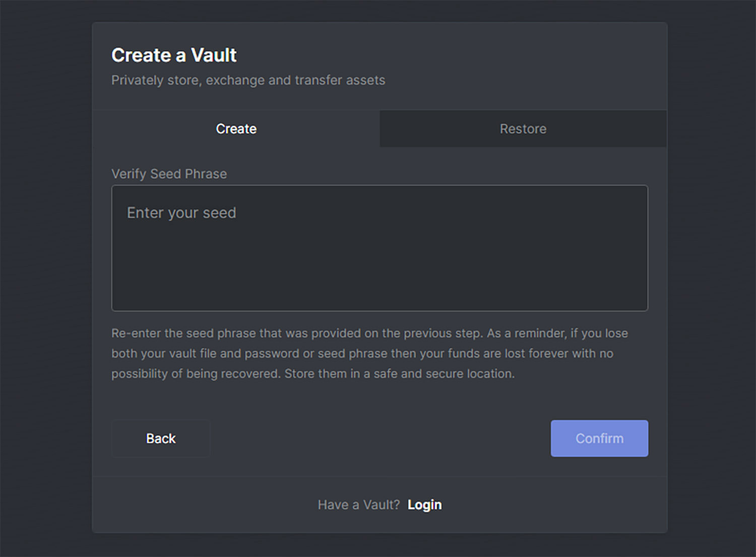
Task: Click the words safe and secure location
Action: tap(444, 374)
